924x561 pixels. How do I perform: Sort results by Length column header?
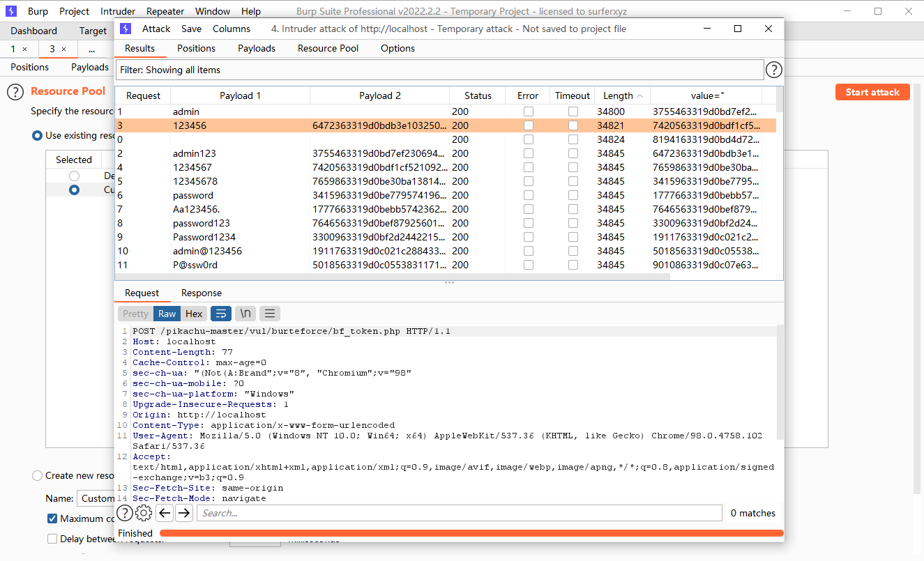click(x=618, y=95)
